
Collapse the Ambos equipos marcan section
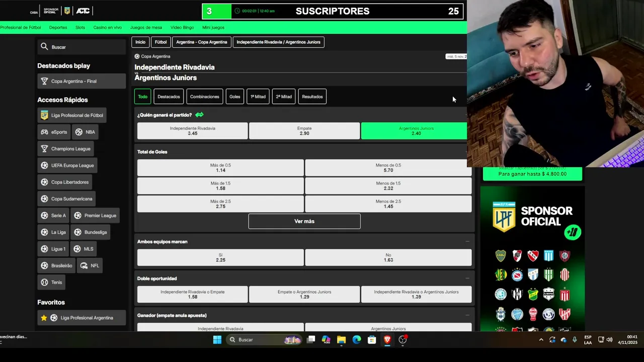click(467, 241)
